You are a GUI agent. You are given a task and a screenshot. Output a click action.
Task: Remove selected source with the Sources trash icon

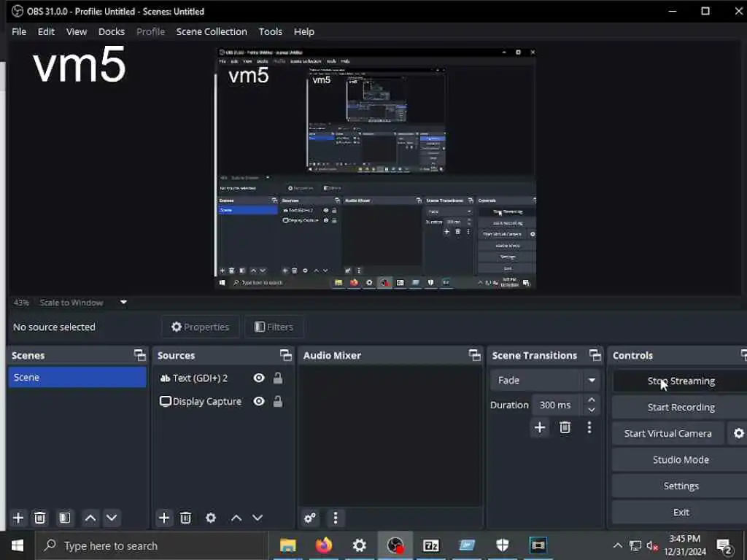click(x=186, y=518)
